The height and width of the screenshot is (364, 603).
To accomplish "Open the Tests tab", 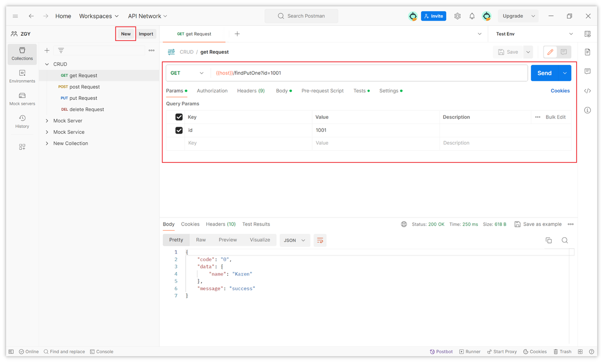I will coord(361,91).
